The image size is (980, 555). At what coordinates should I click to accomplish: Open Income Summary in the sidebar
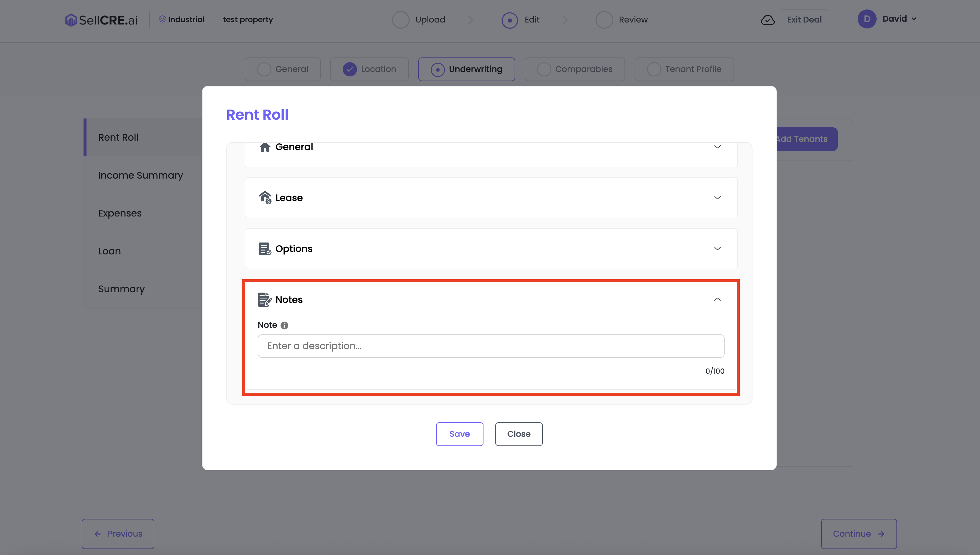click(140, 175)
